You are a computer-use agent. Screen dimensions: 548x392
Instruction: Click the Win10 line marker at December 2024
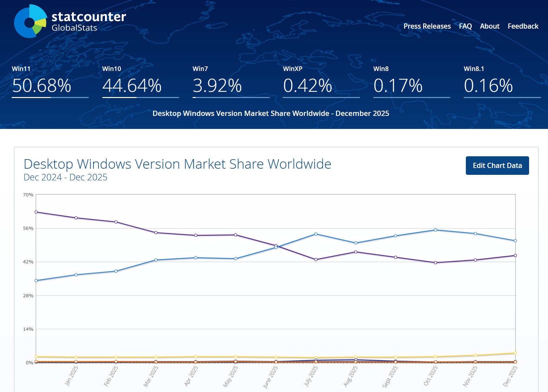tap(36, 212)
